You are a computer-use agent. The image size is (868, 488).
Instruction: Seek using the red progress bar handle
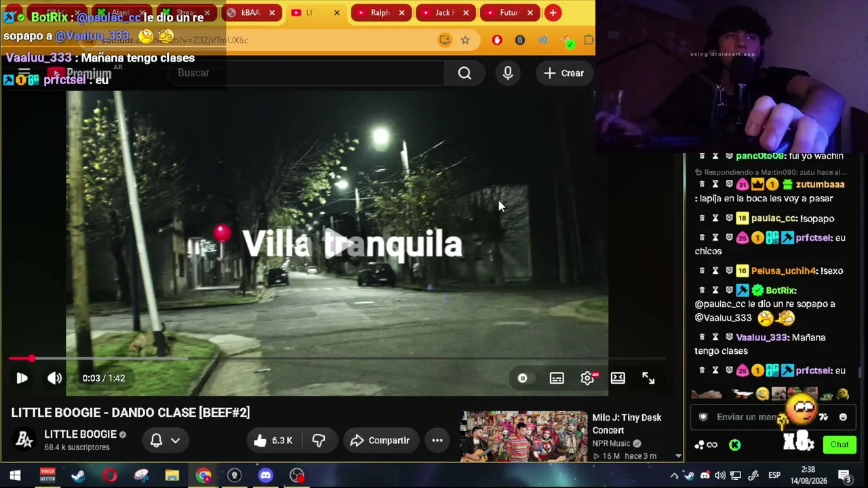[x=31, y=359]
